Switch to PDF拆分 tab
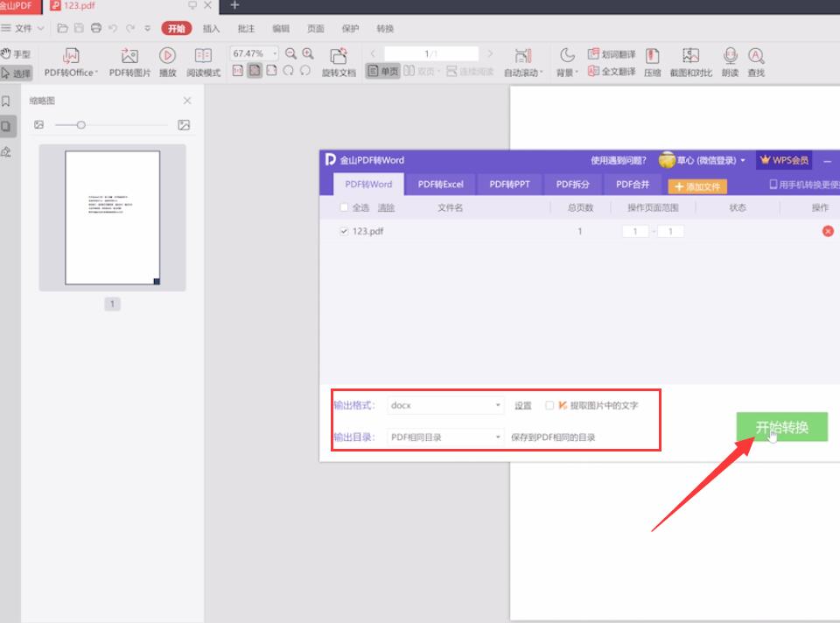This screenshot has height=623, width=840. [x=572, y=185]
